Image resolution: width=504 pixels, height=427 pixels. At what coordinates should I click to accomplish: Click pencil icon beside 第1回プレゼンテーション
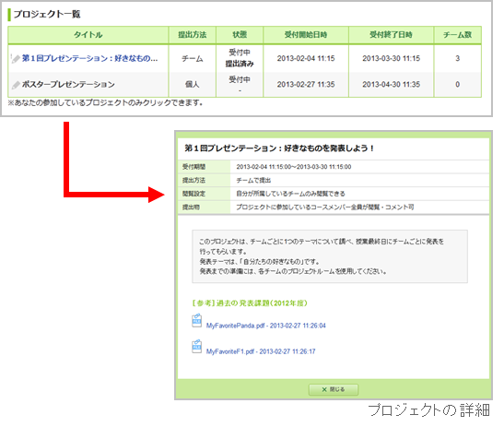[16, 59]
